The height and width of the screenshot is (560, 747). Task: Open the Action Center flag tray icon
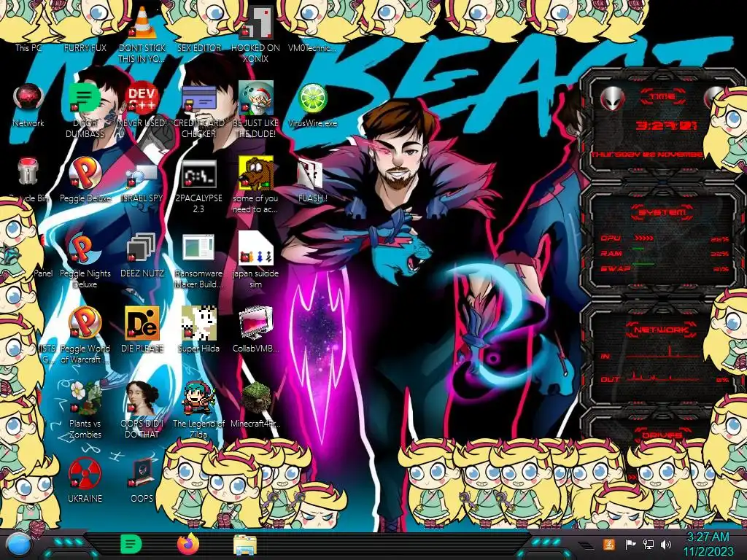[x=630, y=544]
